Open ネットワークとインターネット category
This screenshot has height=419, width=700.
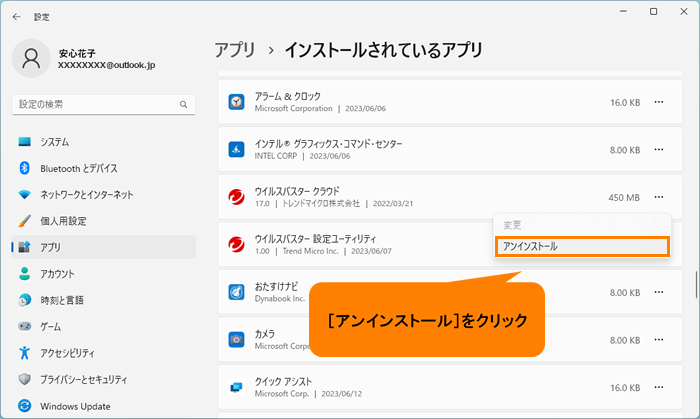(104, 195)
